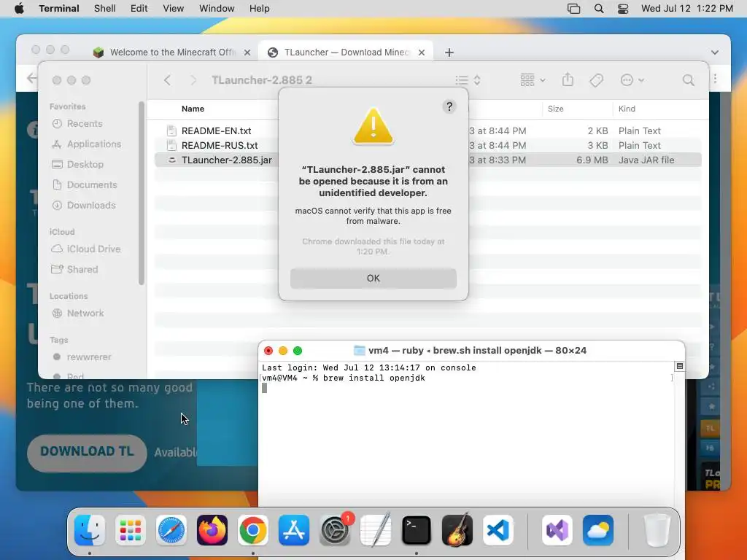Open System Settings from the Dock
This screenshot has width=747, height=560.
335,530
